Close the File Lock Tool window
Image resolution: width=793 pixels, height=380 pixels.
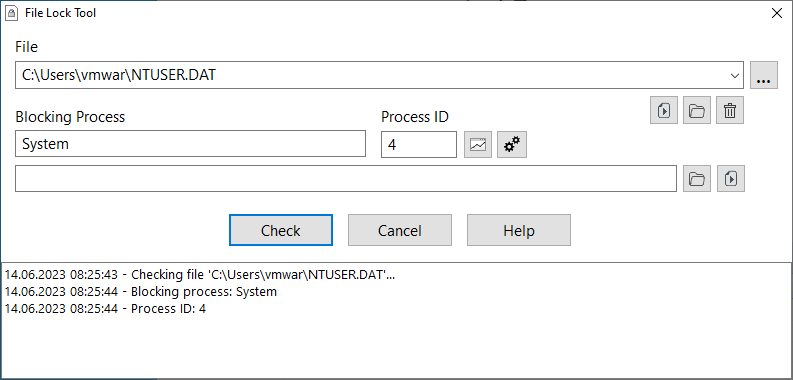pyautogui.click(x=777, y=13)
